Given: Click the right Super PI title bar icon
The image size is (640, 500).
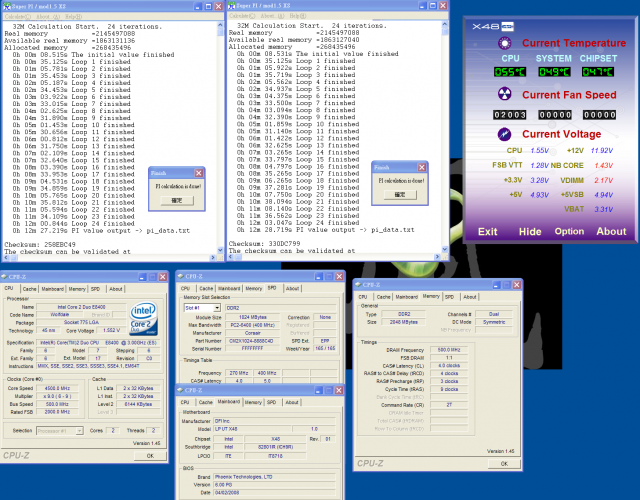Looking at the screenshot, I should coord(231,6).
